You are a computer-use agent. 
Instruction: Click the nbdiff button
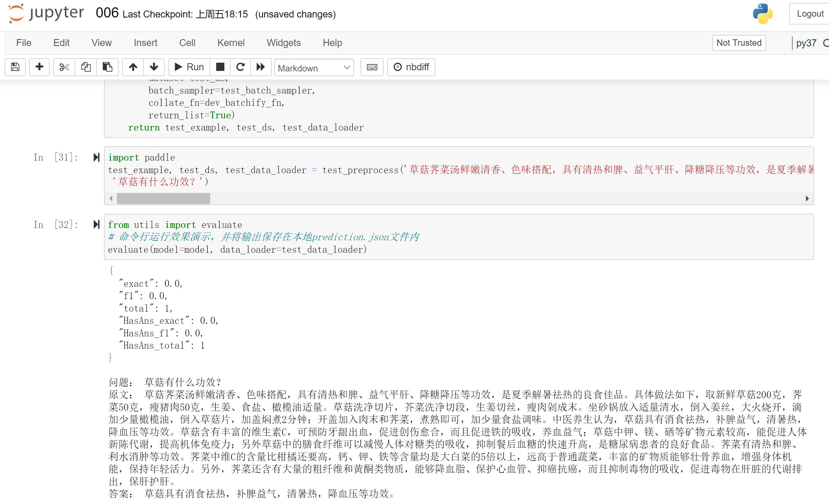pyautogui.click(x=411, y=67)
